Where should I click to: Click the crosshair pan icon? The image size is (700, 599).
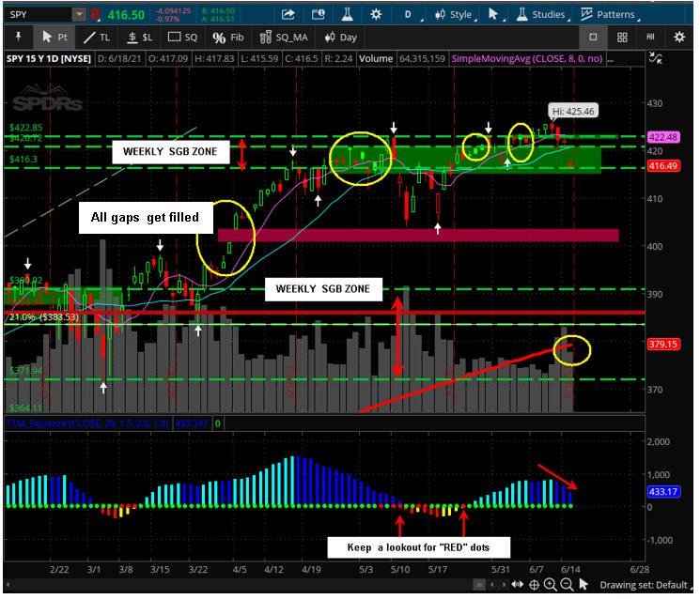coord(534,584)
